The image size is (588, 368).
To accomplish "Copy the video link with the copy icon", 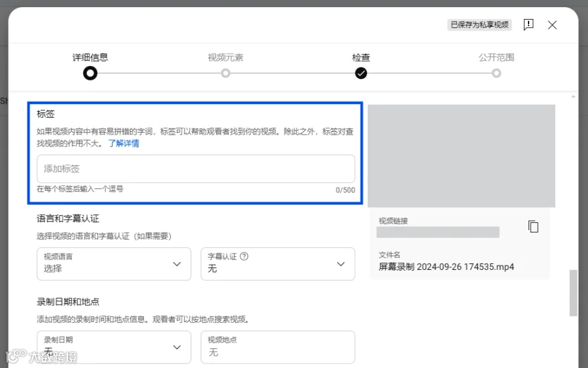I will coord(533,227).
